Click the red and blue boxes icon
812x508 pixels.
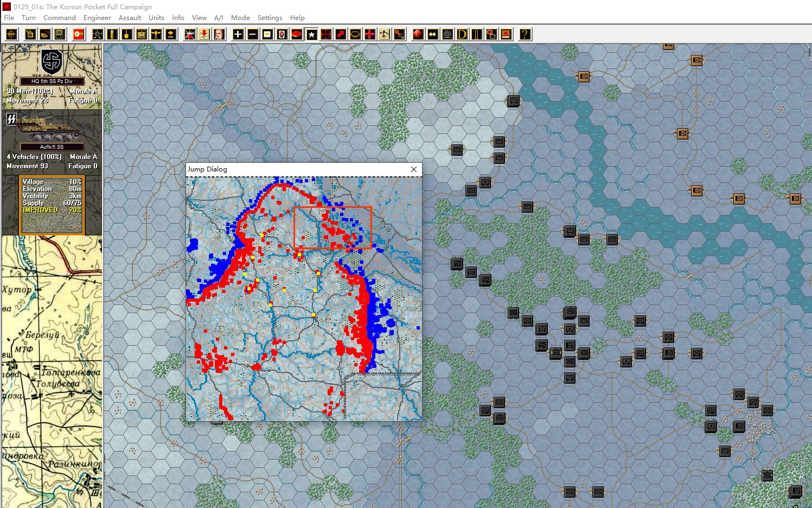pos(491,34)
